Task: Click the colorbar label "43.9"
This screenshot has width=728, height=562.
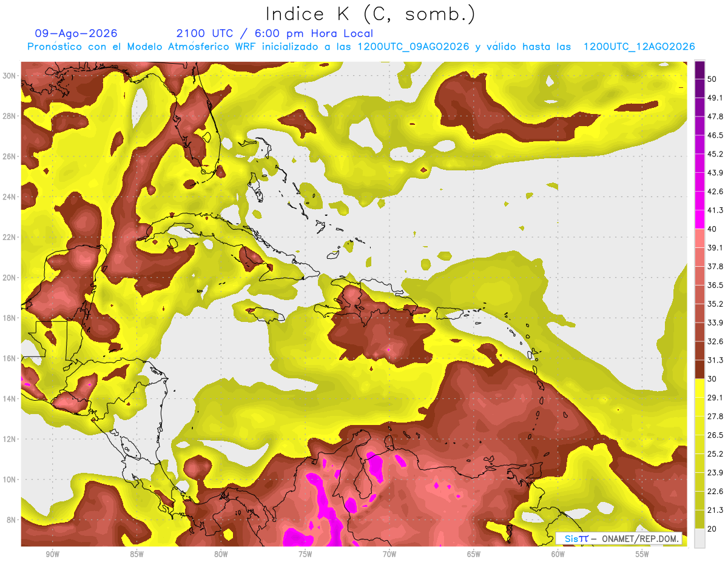Action: (715, 173)
